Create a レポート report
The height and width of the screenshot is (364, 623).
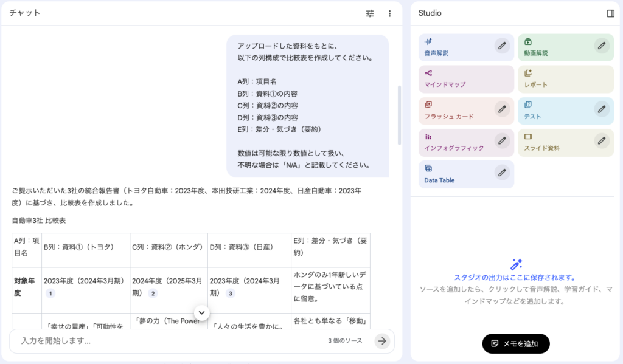tap(566, 79)
